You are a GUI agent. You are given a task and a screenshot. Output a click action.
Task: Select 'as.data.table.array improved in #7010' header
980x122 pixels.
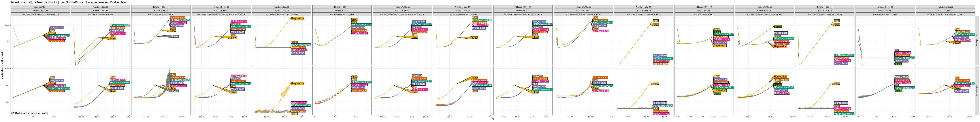(583, 14)
